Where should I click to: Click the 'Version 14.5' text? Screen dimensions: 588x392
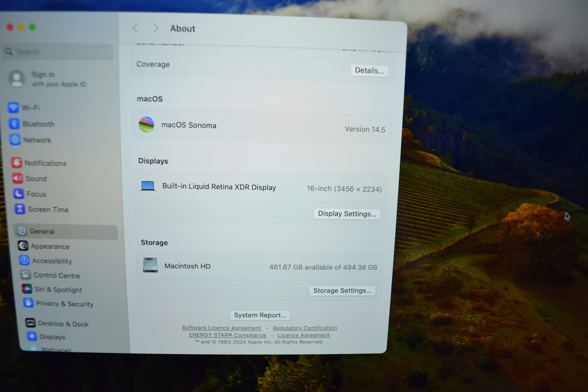(x=365, y=130)
